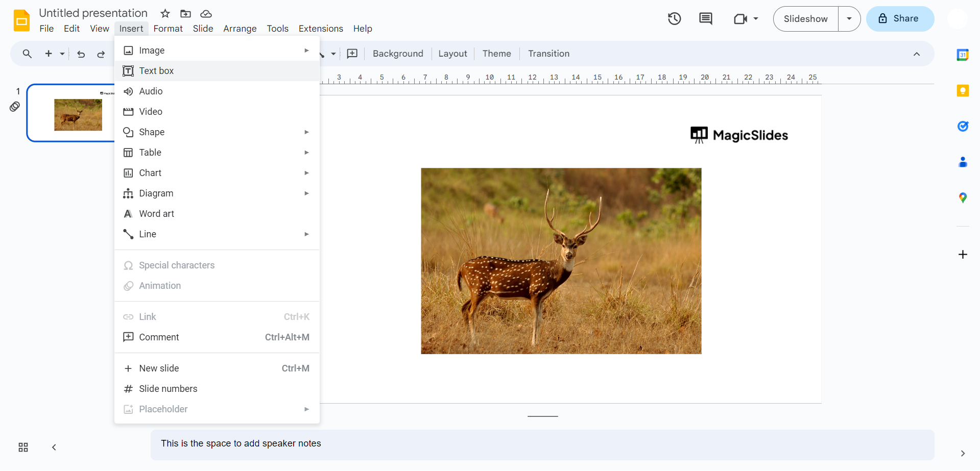Open the Slideshow options dropdown
Image resolution: width=980 pixels, height=471 pixels.
849,18
